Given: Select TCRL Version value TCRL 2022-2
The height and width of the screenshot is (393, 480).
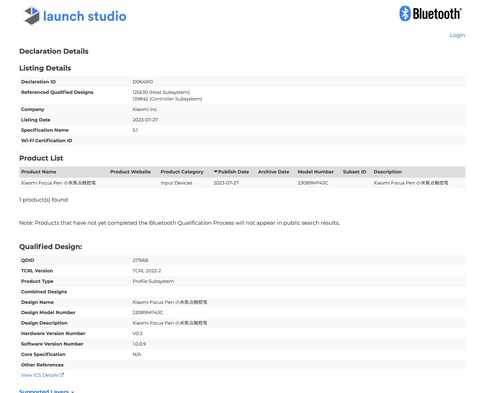Looking at the screenshot, I should tap(147, 271).
